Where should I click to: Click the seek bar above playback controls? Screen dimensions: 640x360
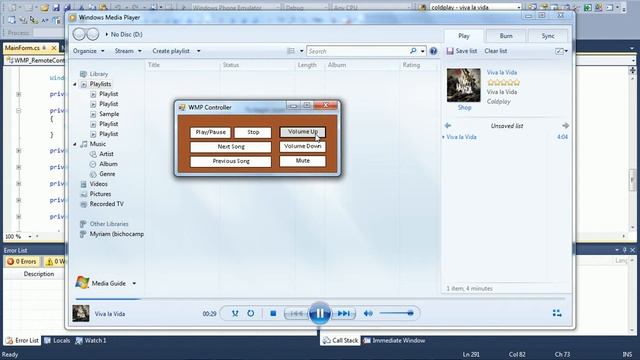tap(320, 299)
